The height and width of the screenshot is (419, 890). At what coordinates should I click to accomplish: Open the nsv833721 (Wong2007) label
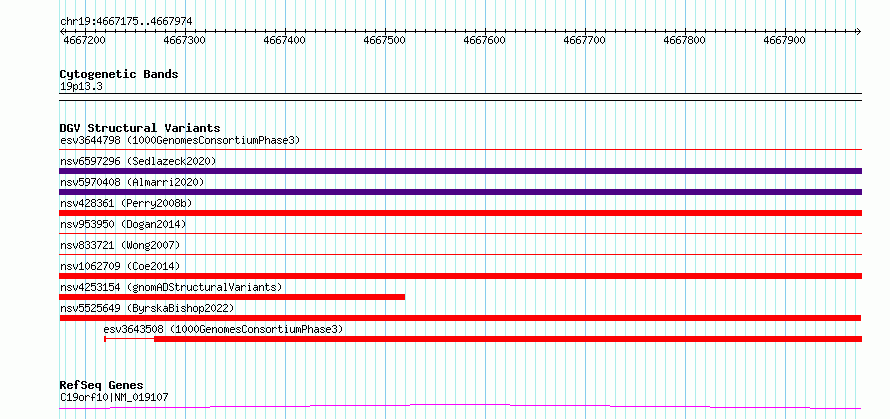pos(120,245)
